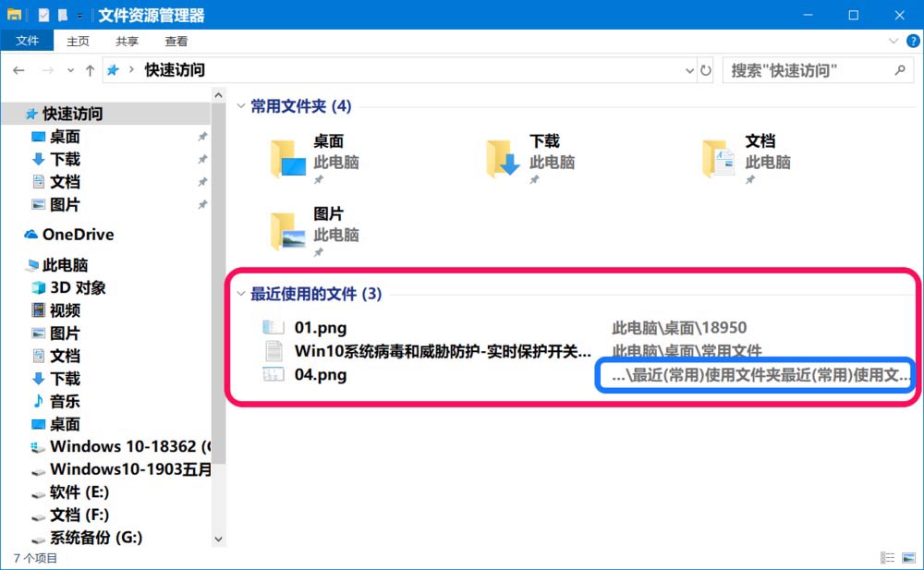Refresh the 快速访问 view
924x570 pixels.
click(x=705, y=71)
